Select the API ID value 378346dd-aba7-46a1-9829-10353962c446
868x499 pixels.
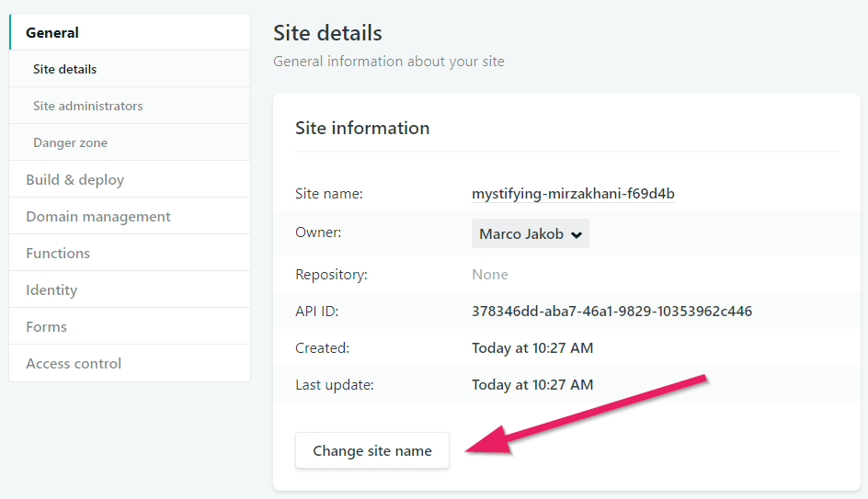(x=611, y=311)
